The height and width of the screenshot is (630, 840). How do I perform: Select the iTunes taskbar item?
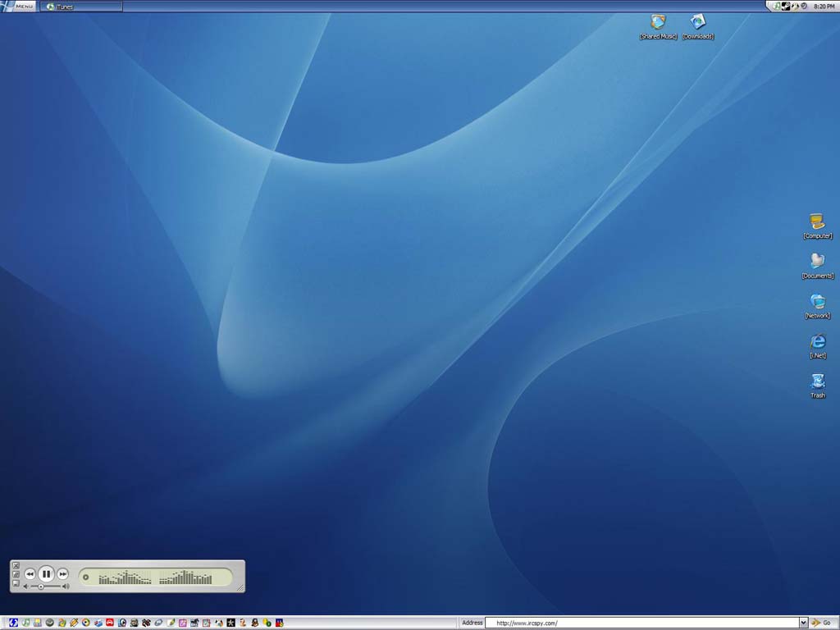tap(80, 7)
